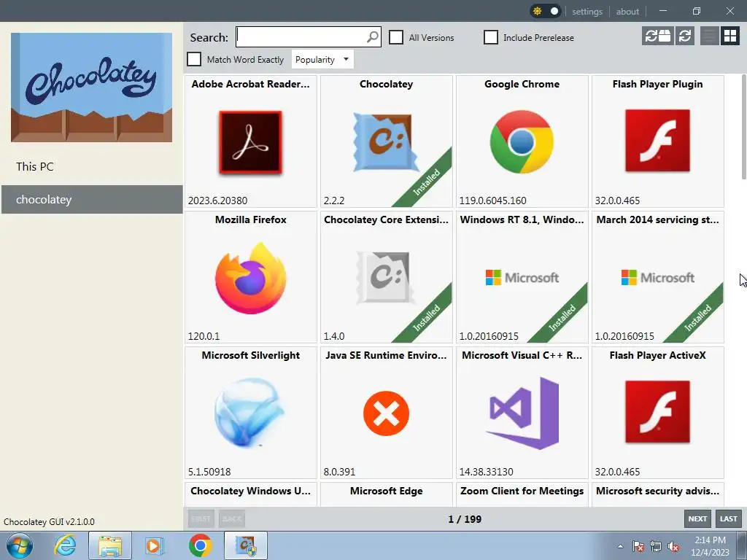Click the Chocolatey logo banner
Screen dimensions: 747x560
[x=91, y=87]
